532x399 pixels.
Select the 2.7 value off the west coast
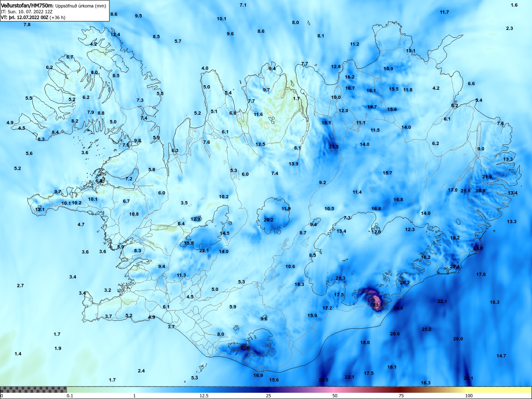pos(20,286)
